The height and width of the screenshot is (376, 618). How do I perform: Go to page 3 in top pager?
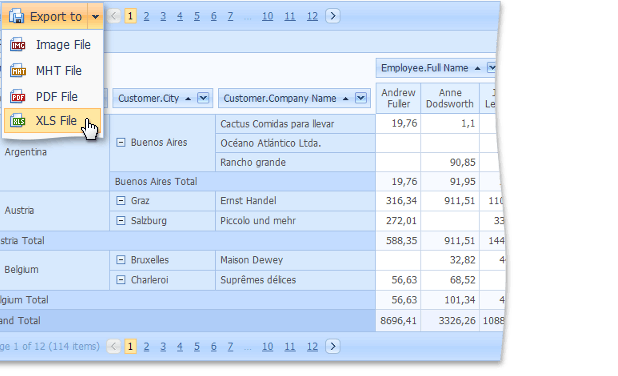click(163, 16)
